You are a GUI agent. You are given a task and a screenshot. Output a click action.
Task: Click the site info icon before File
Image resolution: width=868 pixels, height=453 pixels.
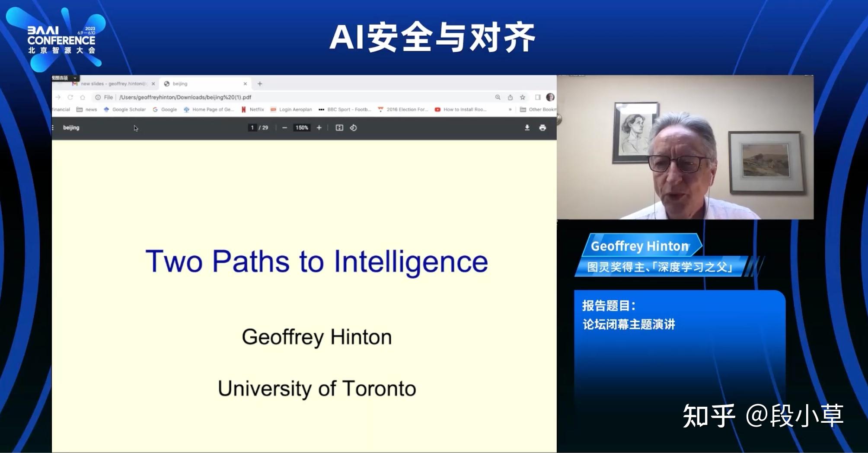click(98, 97)
